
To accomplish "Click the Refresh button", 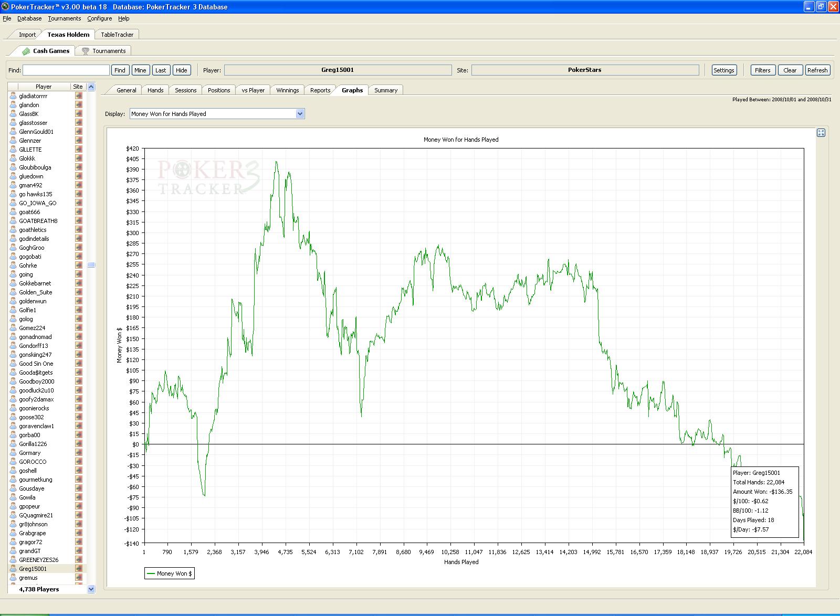I will [817, 70].
